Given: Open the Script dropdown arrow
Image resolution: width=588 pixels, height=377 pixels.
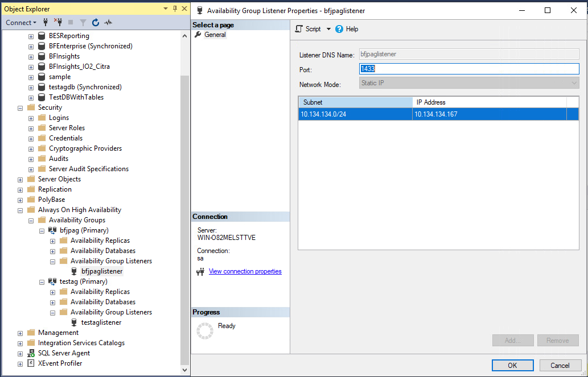Looking at the screenshot, I should [x=328, y=29].
